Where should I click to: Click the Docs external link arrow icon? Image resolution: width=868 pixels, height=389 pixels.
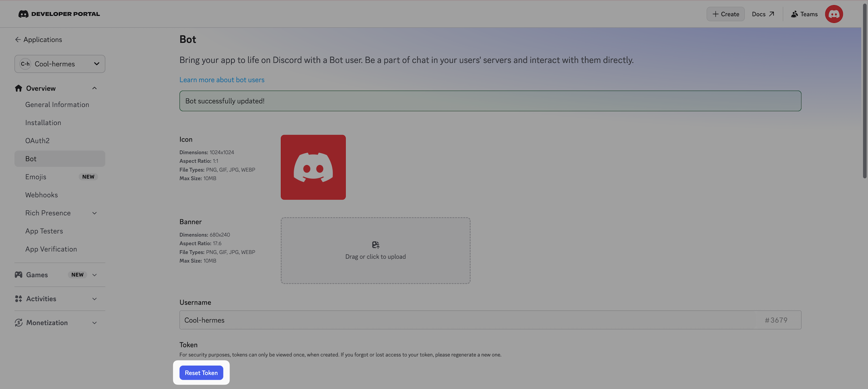[771, 14]
